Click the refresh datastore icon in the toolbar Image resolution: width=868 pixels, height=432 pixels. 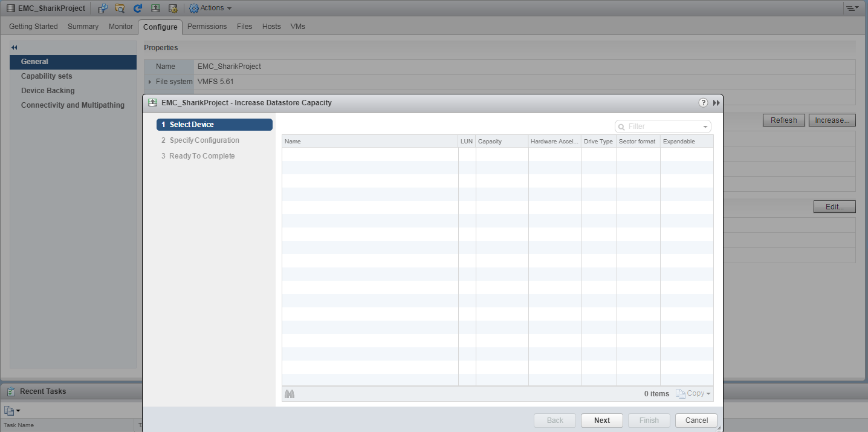[x=137, y=8]
